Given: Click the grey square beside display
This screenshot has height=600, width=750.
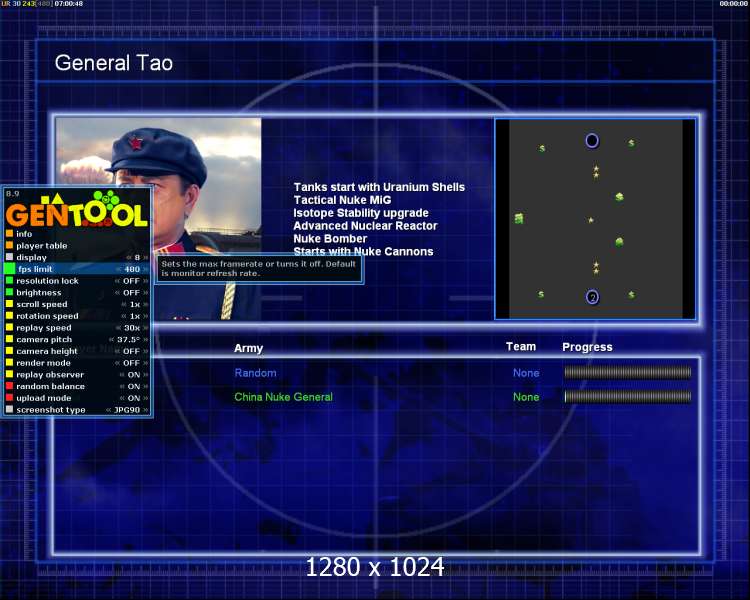Looking at the screenshot, I should click(x=9, y=257).
